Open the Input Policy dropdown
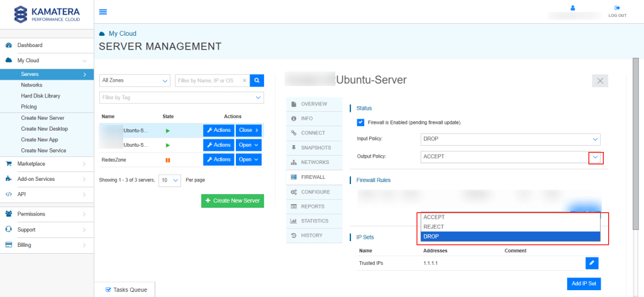This screenshot has height=297, width=644. click(511, 139)
